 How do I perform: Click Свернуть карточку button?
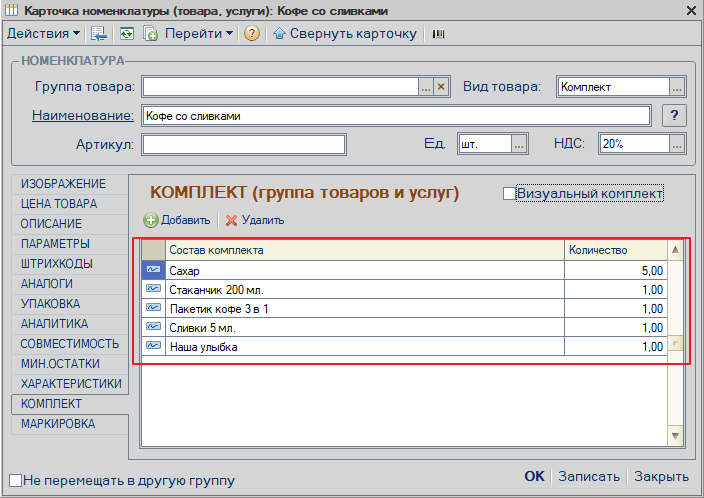(345, 34)
